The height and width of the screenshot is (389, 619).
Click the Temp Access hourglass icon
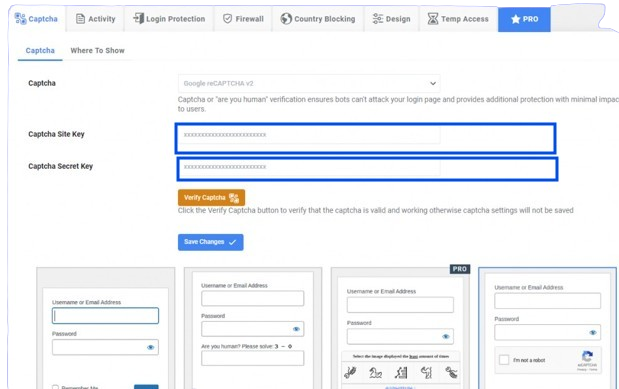point(433,19)
